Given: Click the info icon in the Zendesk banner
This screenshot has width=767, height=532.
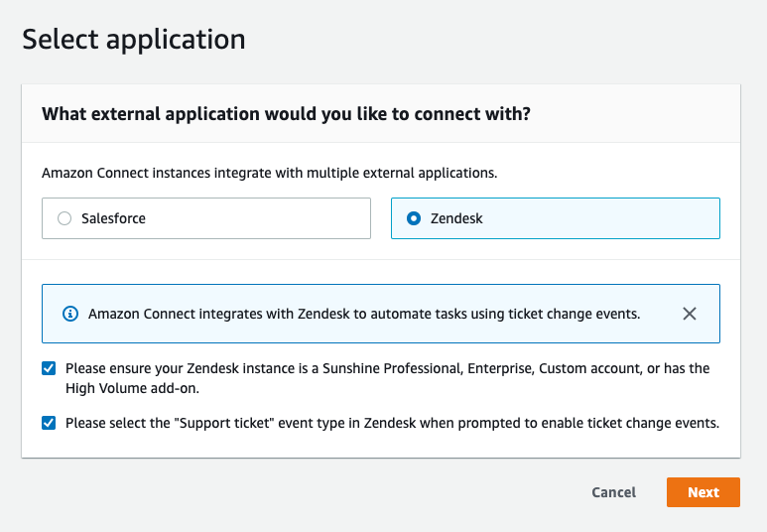Looking at the screenshot, I should click(70, 314).
